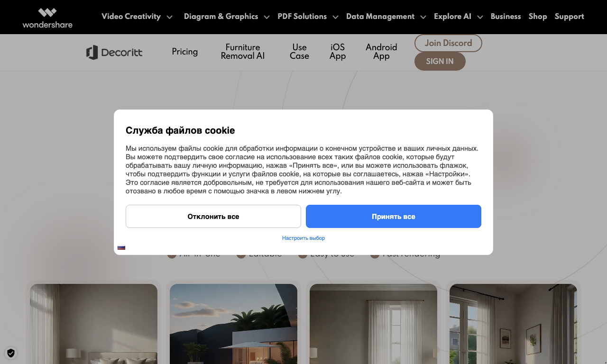Click the Join Discord button
The width and height of the screenshot is (607, 364).
point(448,43)
